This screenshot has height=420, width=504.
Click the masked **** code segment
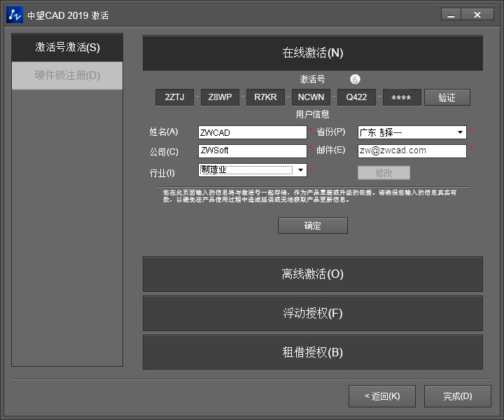(x=402, y=97)
